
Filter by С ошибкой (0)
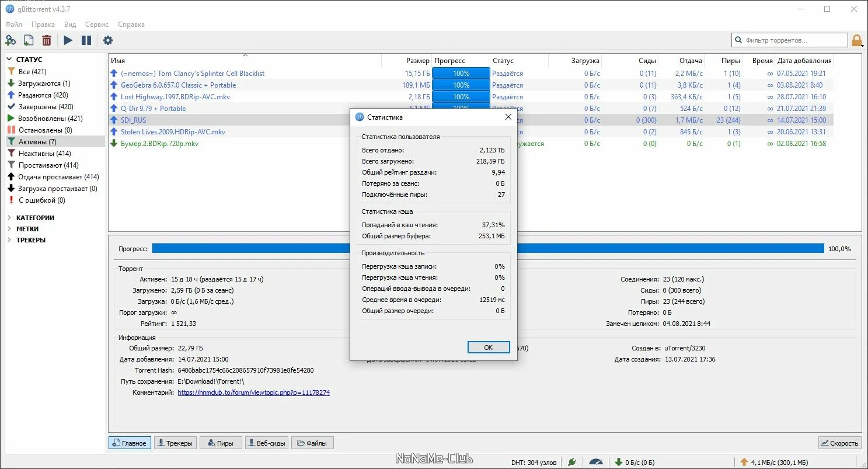[55, 200]
